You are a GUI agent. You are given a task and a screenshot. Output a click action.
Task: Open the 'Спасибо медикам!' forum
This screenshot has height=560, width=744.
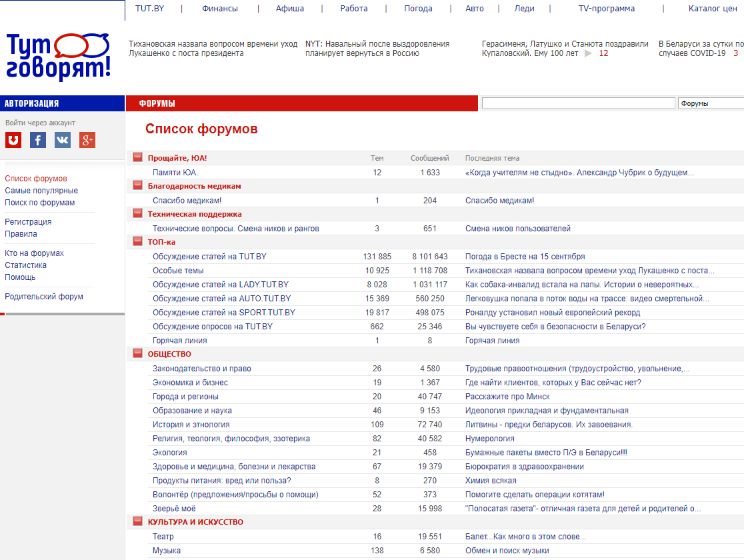click(187, 201)
